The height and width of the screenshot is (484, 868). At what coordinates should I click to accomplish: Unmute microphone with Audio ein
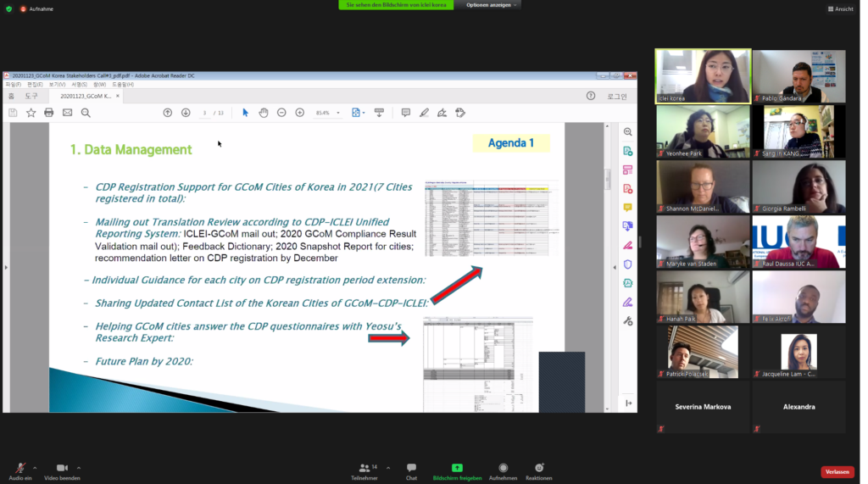[20, 471]
